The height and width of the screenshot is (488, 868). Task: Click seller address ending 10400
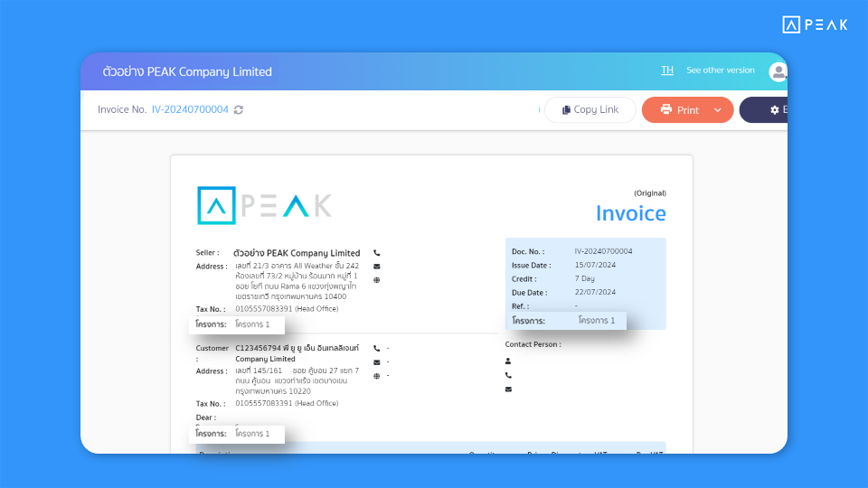297,281
